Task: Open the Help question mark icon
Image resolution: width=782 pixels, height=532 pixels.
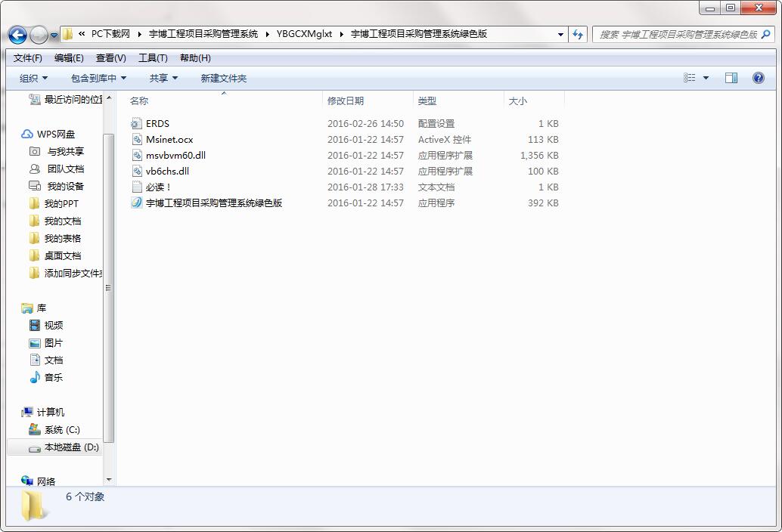Action: coord(758,78)
